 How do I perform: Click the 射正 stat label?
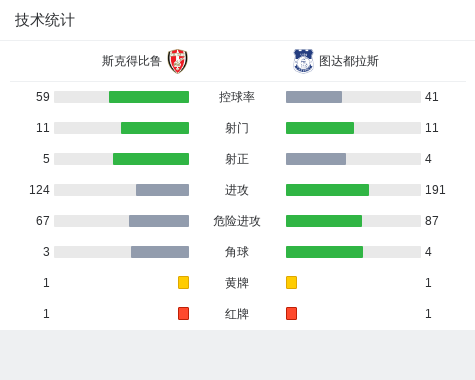(237, 159)
